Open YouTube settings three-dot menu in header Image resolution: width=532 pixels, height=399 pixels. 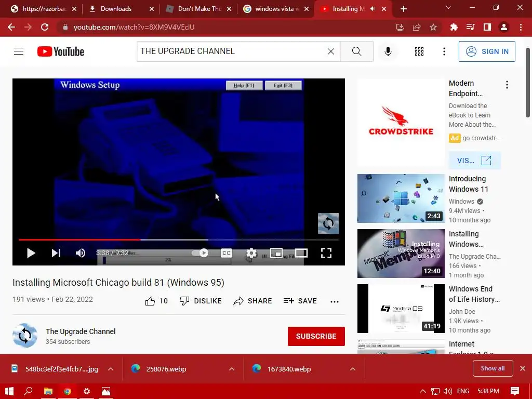[x=444, y=51]
